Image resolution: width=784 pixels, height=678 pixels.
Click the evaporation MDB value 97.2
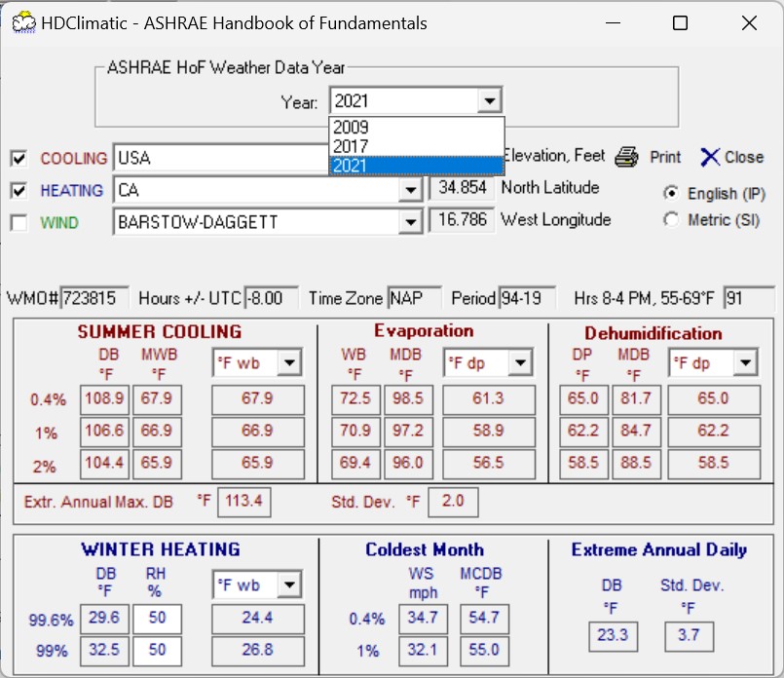408,431
